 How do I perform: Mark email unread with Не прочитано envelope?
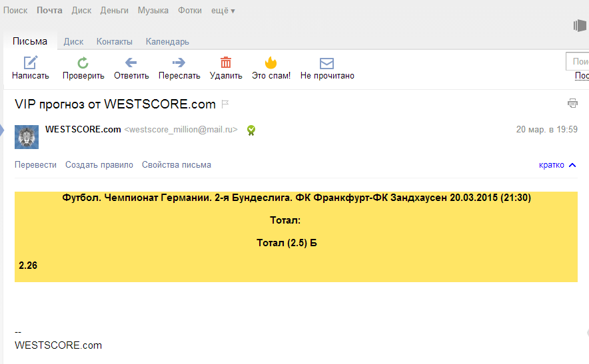[x=326, y=63]
